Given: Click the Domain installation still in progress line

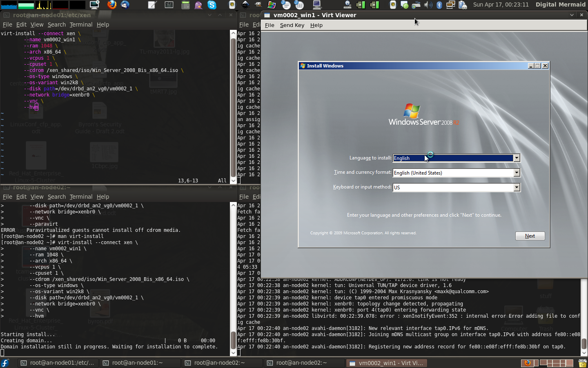Looking at the screenshot, I should (109, 347).
